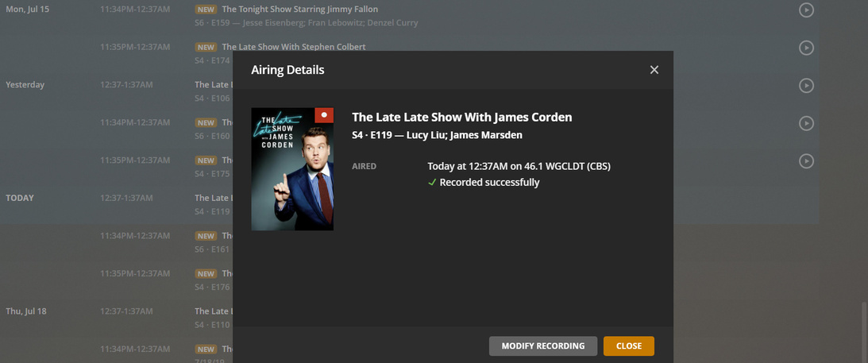This screenshot has width=868, height=363.
Task: Click the 'S4 · E176' episode text
Action: [x=212, y=287]
